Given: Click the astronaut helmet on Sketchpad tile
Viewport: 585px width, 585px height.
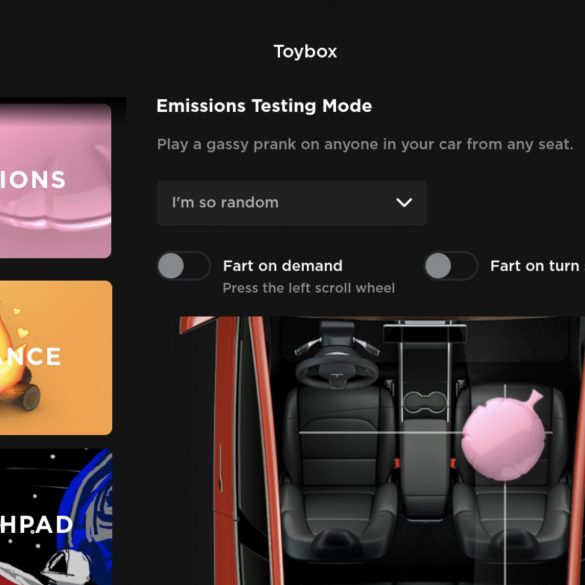Looking at the screenshot, I should [x=69, y=567].
